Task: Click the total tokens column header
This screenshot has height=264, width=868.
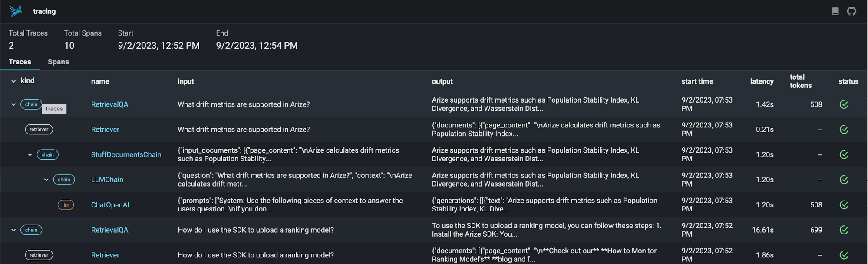Action: click(x=800, y=81)
